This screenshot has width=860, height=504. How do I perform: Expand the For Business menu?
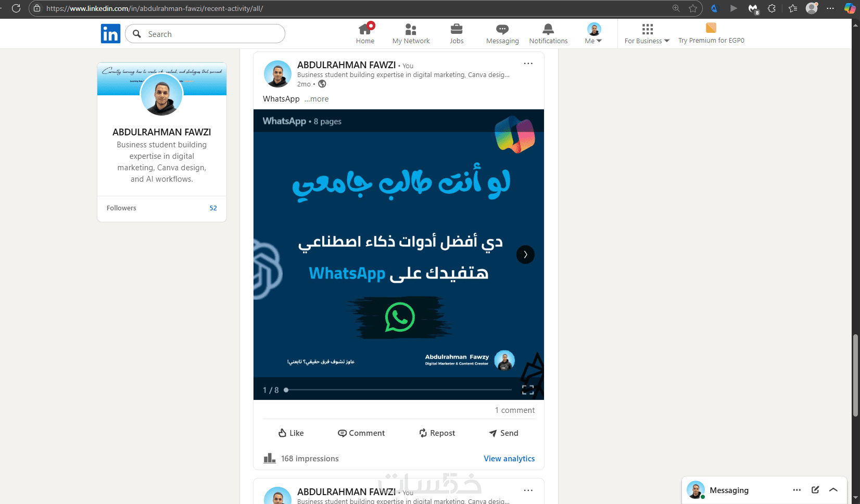pyautogui.click(x=647, y=33)
